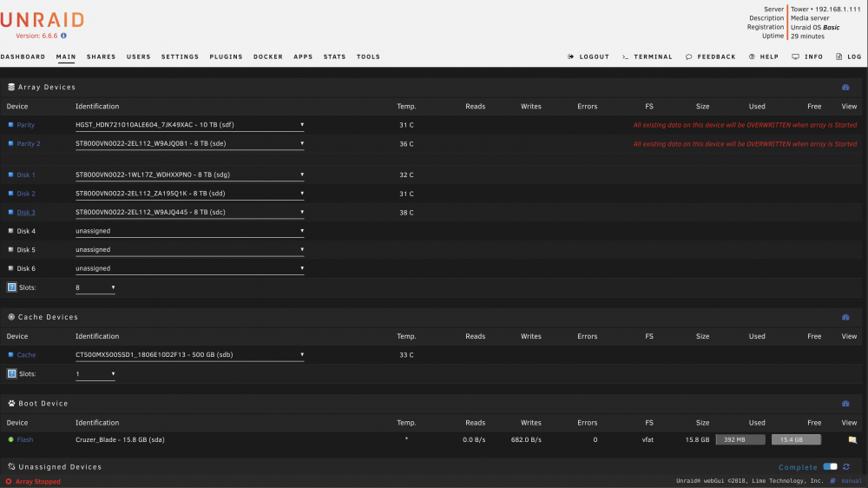Click the Disk 4 status indicator square
This screenshot has height=488, width=868.
pyautogui.click(x=10, y=231)
